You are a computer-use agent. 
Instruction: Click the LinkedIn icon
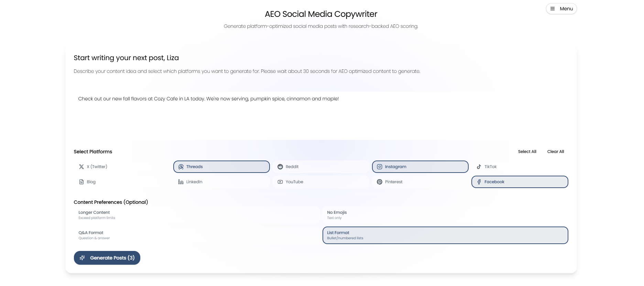click(181, 182)
